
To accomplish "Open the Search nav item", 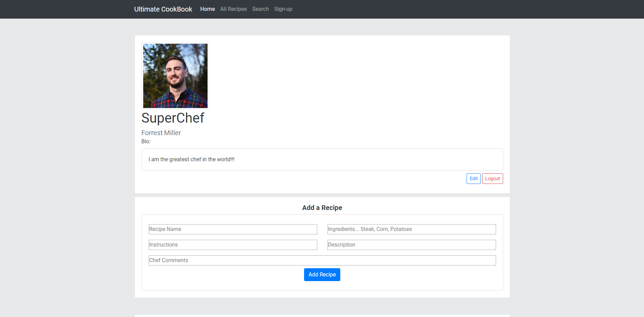I will coord(260,9).
